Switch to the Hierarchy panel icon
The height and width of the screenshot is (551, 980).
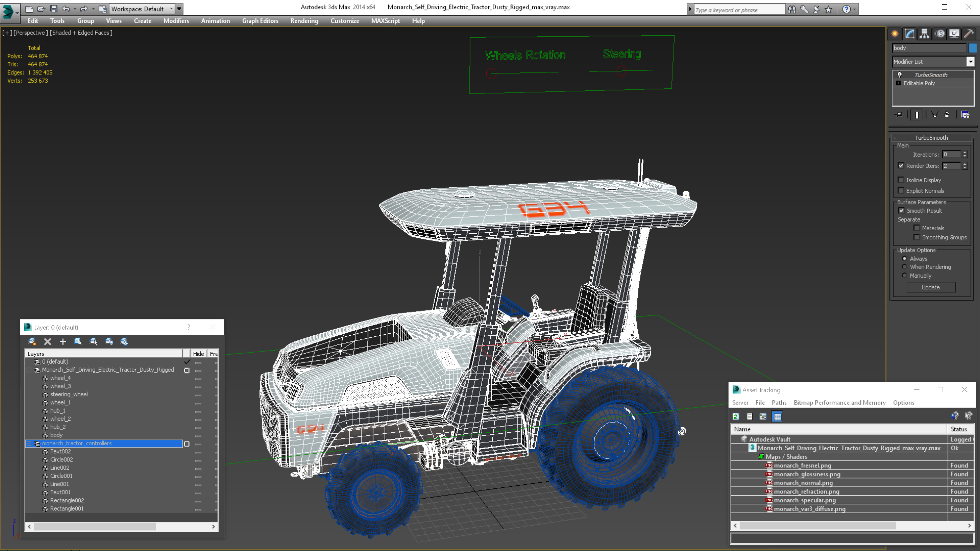(925, 33)
